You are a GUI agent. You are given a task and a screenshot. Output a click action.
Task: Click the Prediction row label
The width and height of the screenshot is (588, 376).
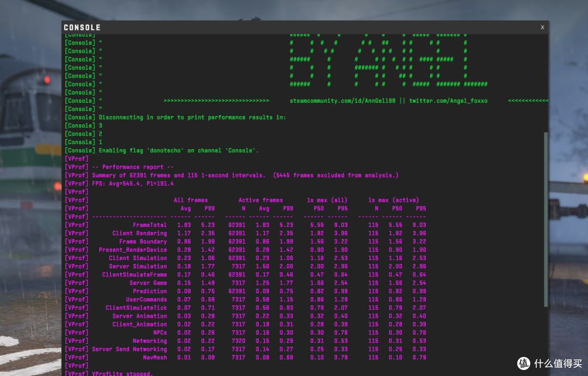tap(150, 291)
